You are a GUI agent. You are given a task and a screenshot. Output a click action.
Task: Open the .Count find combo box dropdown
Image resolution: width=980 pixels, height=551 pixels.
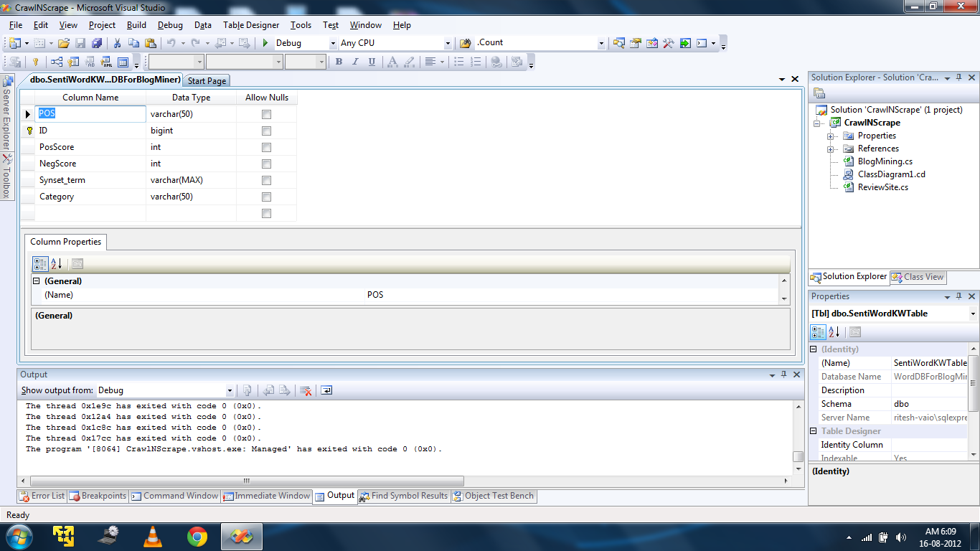pos(602,43)
